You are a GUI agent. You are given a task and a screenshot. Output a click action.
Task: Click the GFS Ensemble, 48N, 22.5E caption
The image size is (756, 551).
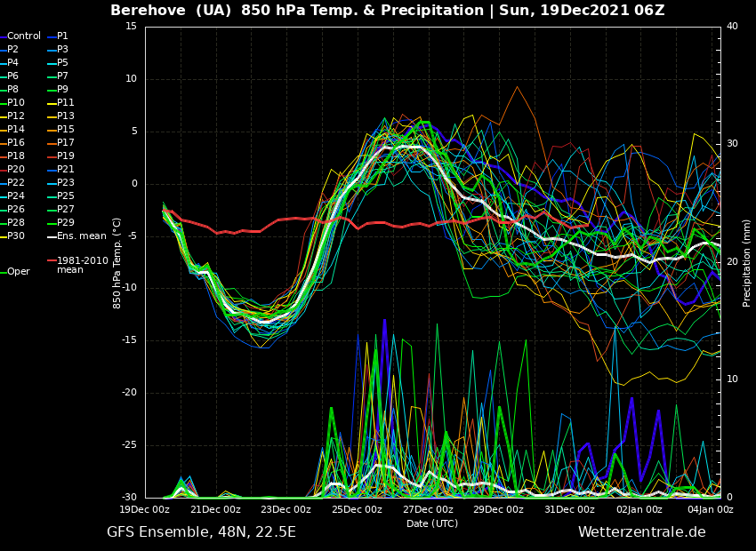201,532
